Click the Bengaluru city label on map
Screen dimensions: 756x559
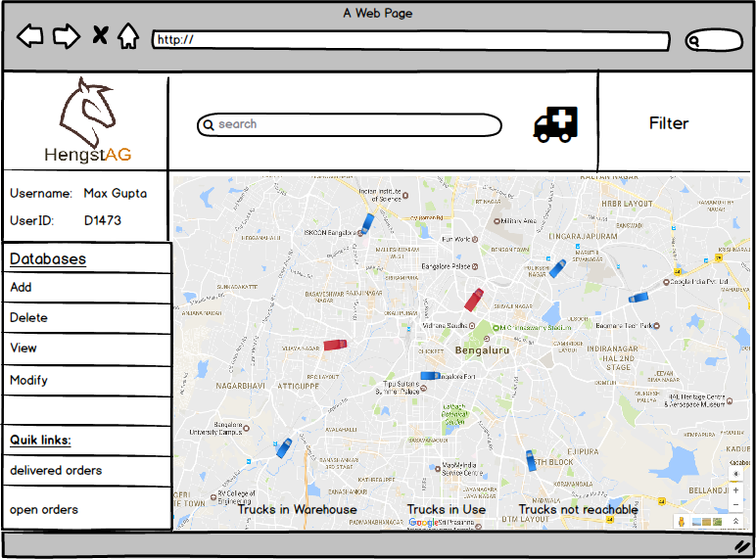[482, 350]
